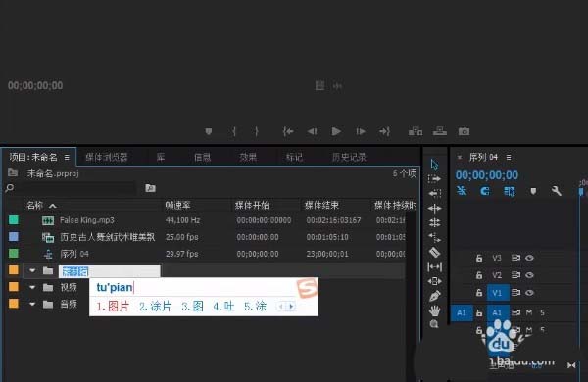The width and height of the screenshot is (588, 382).
Task: Click the V1 track target button
Action: tap(498, 293)
